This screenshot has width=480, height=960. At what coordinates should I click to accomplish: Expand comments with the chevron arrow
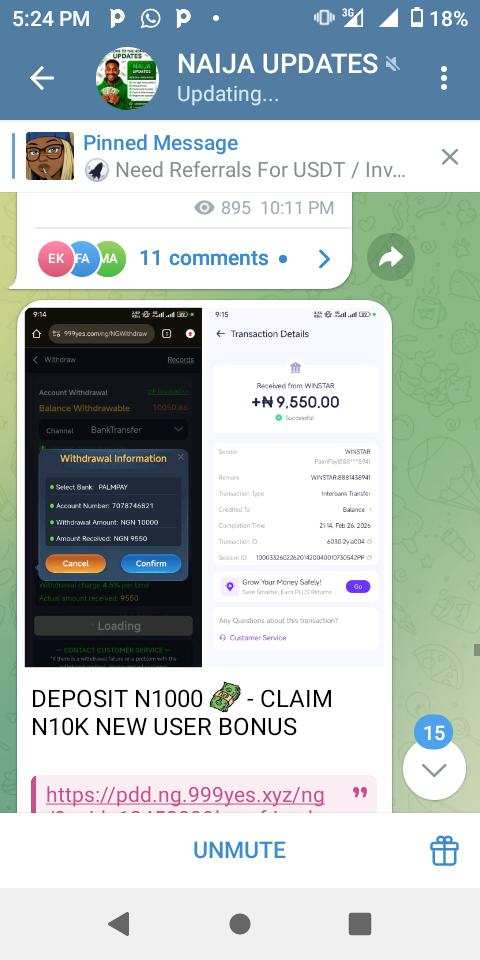pyautogui.click(x=324, y=259)
